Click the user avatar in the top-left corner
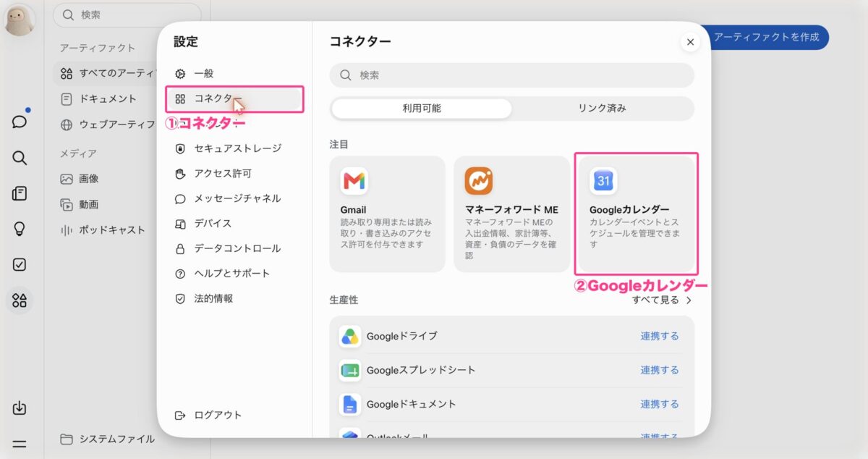868x459 pixels. (x=20, y=20)
